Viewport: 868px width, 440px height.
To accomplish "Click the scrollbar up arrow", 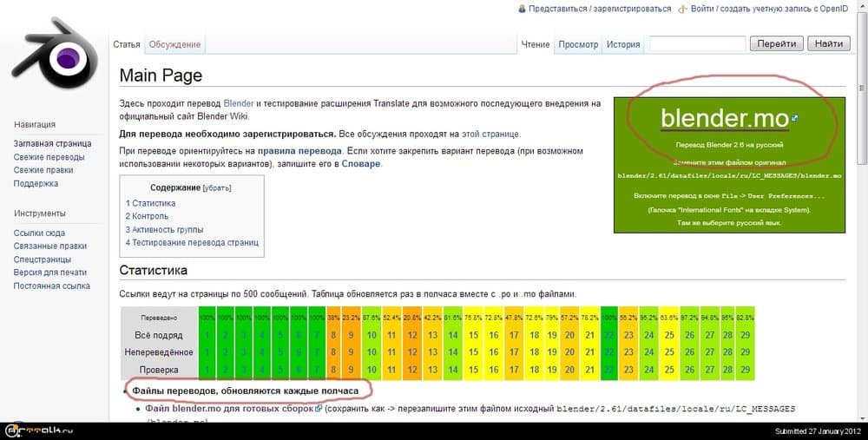I will [861, 7].
